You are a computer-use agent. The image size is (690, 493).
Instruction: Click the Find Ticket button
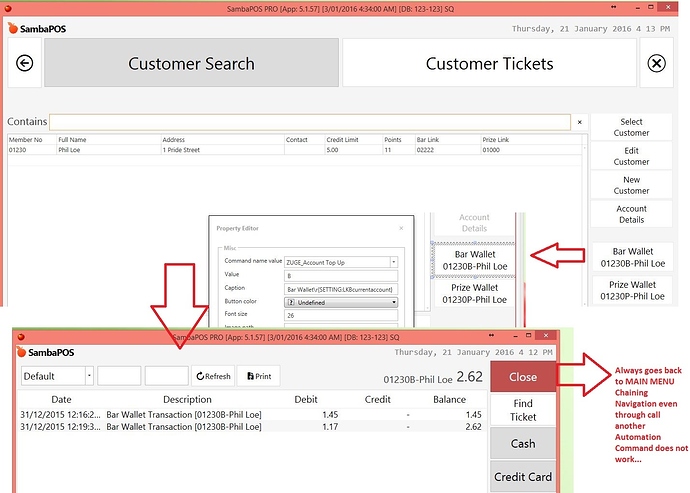point(523,410)
